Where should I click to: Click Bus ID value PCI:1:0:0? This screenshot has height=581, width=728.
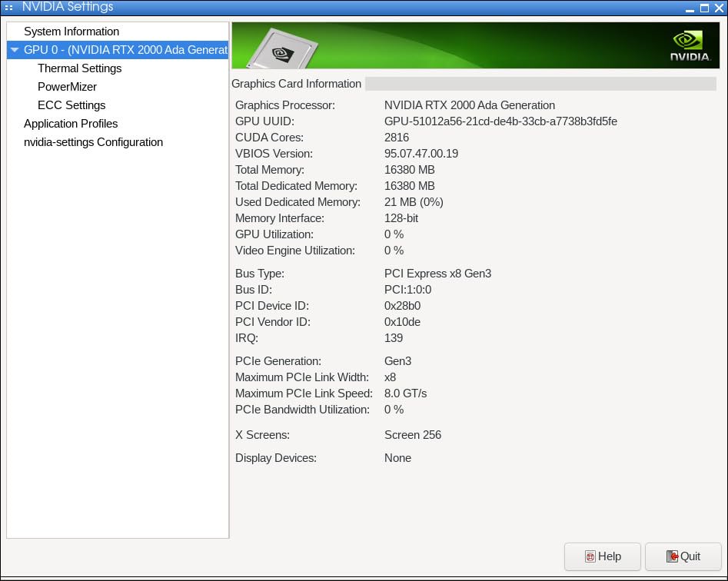tap(407, 290)
